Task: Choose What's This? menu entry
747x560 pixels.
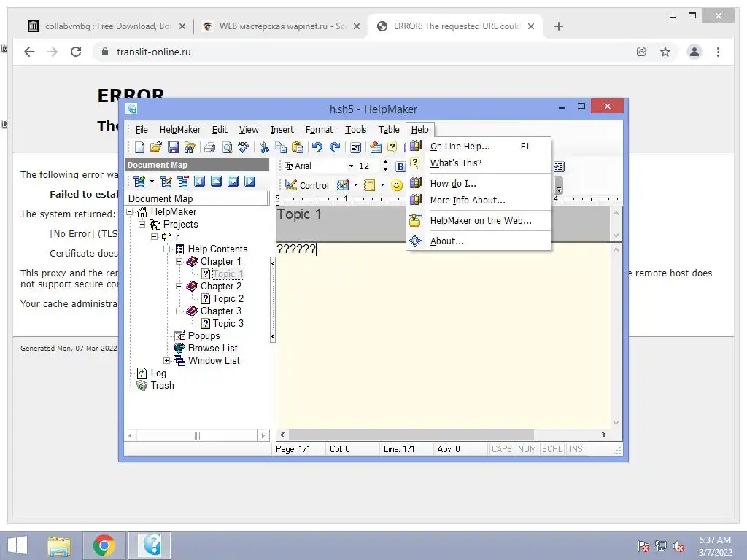Action: pos(479,163)
